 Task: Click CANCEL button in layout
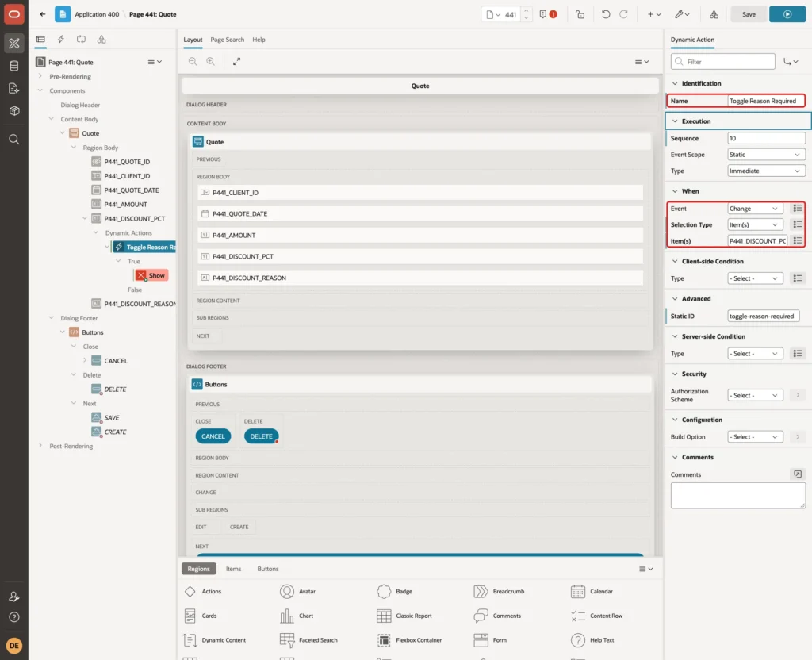[213, 436]
